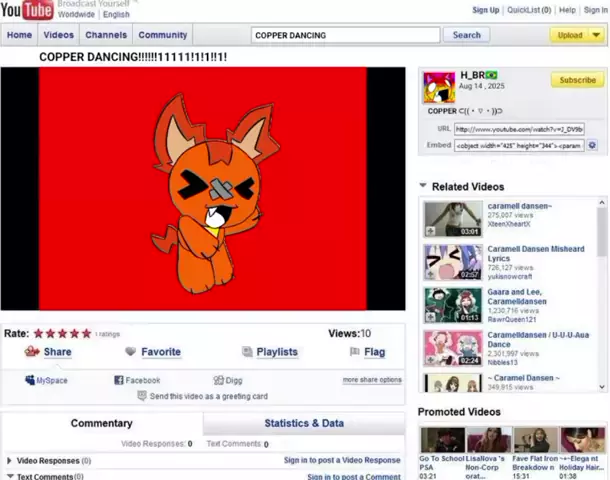This screenshot has width=610, height=480.
Task: Collapse the Related Videos section
Action: (423, 186)
